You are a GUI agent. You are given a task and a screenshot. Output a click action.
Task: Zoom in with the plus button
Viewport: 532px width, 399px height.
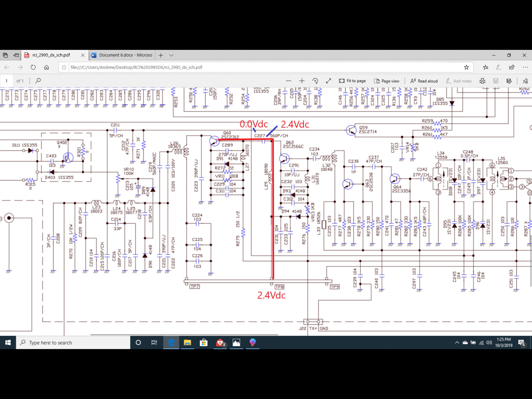[302, 81]
